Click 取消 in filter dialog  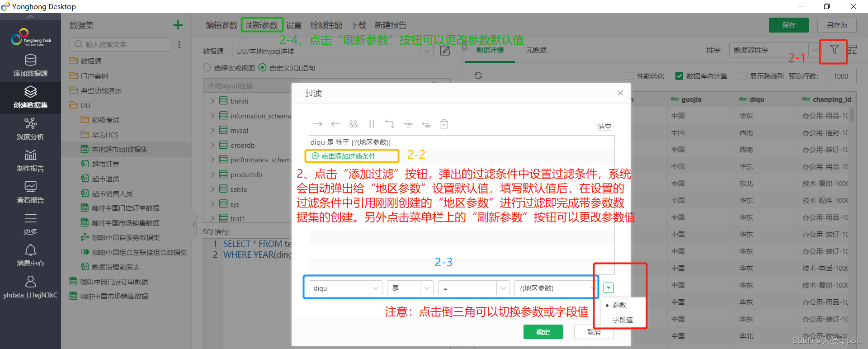(594, 332)
